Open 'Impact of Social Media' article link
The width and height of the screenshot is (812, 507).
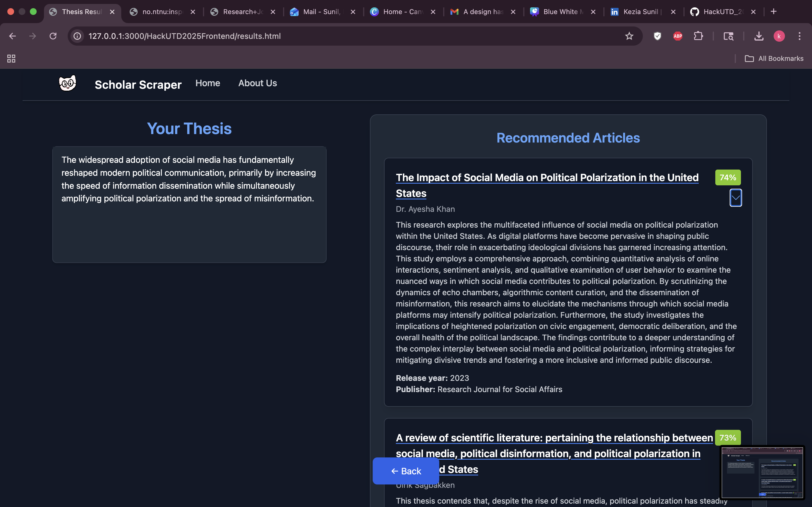pos(547,178)
